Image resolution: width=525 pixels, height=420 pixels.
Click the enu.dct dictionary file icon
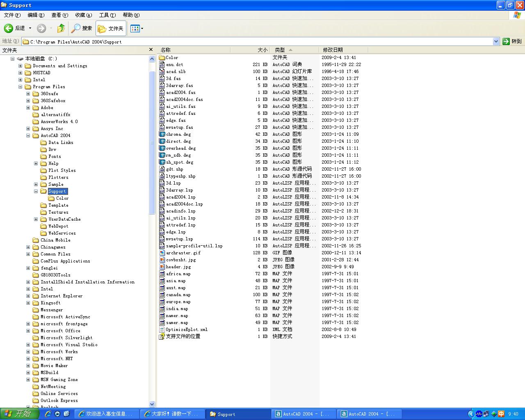162,64
